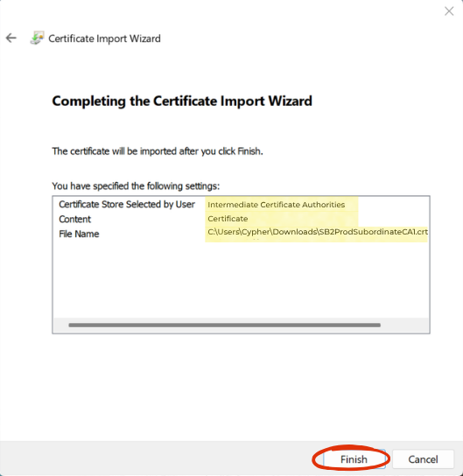463x476 pixels.
Task: Click empty area inside the settings list
Action: [x=241, y=279]
